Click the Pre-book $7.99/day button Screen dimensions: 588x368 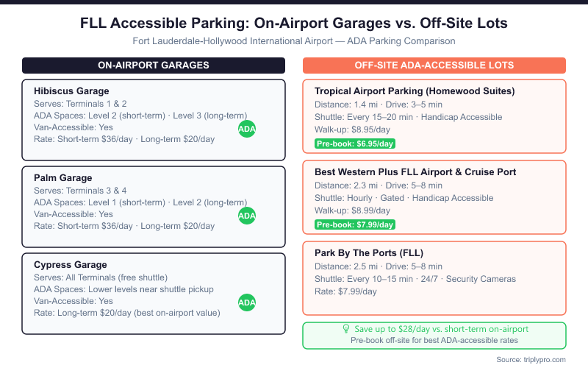(355, 224)
